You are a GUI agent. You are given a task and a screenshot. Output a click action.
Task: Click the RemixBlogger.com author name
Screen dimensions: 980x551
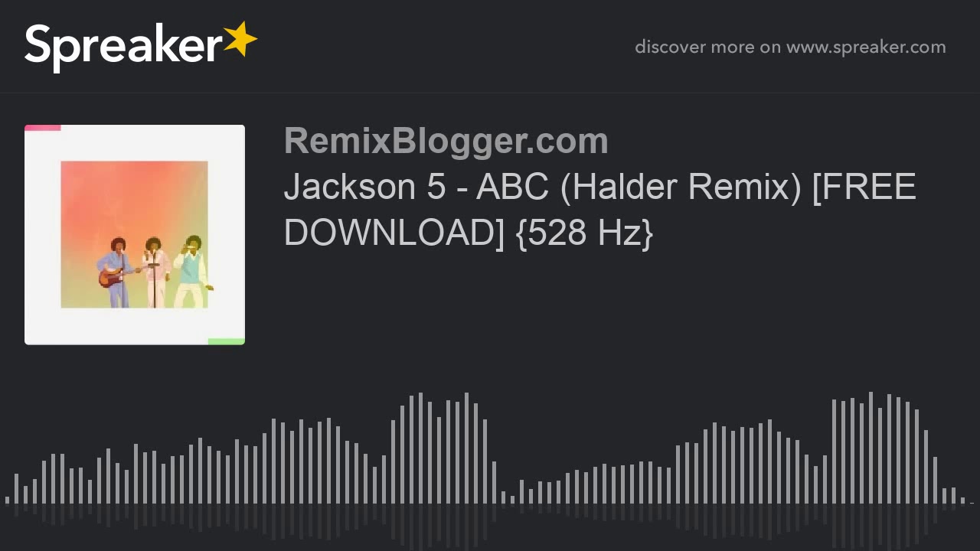tap(446, 141)
